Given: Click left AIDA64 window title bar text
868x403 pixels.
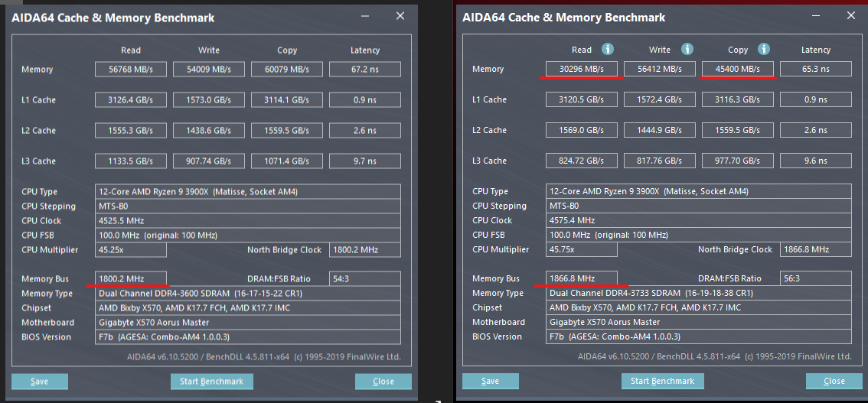Looking at the screenshot, I should pyautogui.click(x=113, y=18).
